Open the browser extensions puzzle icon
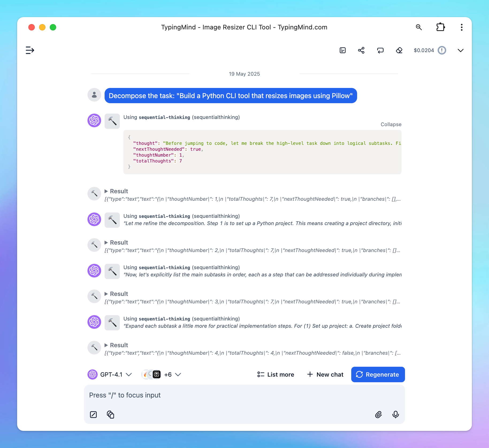 pyautogui.click(x=440, y=27)
